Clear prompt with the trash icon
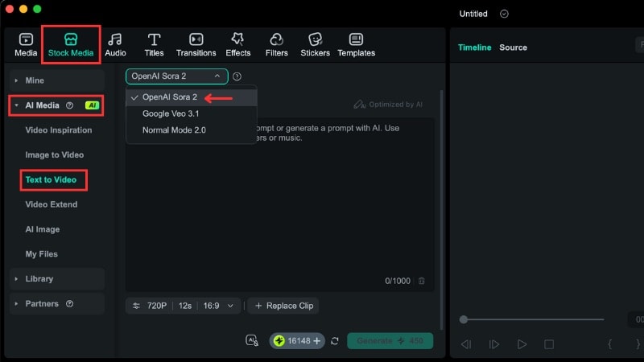Screen dimensions: 644x362 pyautogui.click(x=421, y=281)
